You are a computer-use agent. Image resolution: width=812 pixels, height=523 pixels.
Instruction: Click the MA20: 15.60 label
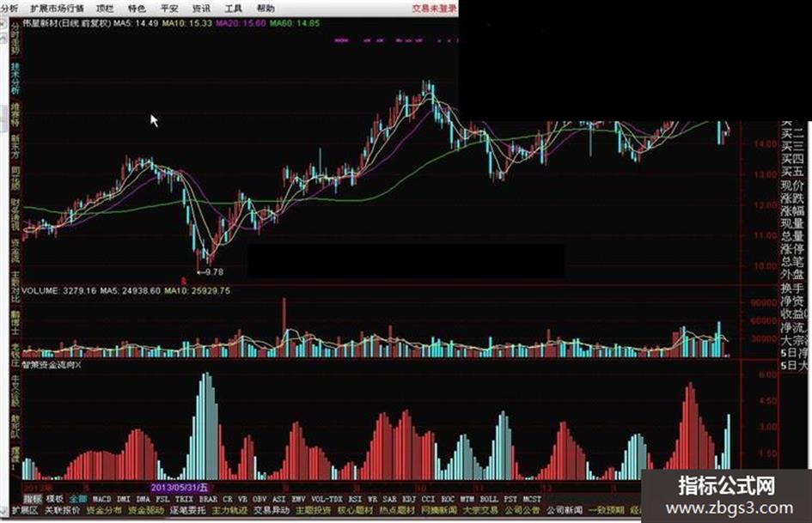[x=241, y=23]
